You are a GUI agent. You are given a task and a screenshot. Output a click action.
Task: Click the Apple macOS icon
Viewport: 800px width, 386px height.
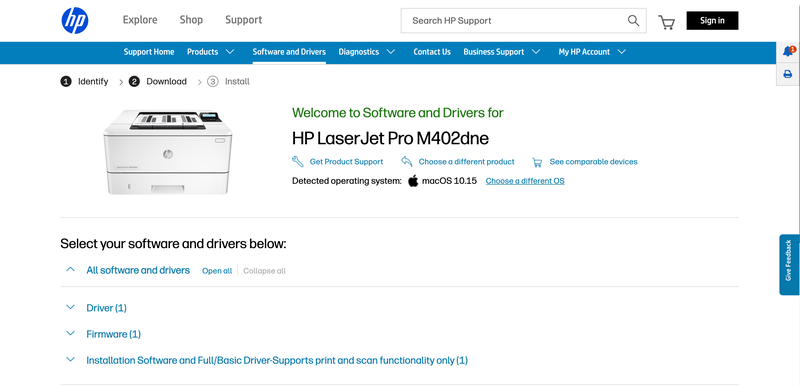tap(413, 181)
